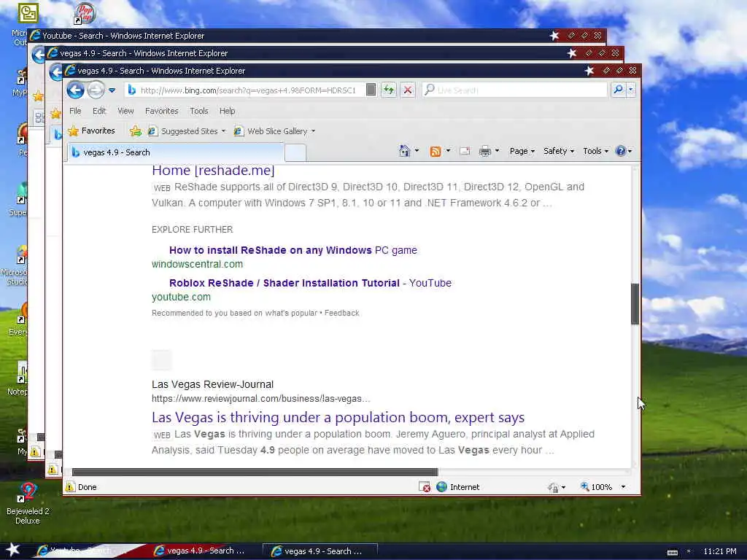Viewport: 747px width, 560px height.
Task: Click Add to Favorites Bar icon
Action: point(135,131)
